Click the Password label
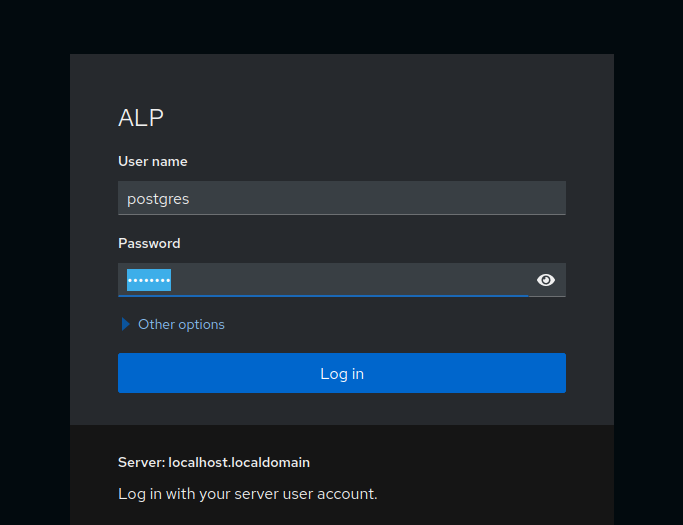 pyautogui.click(x=149, y=243)
